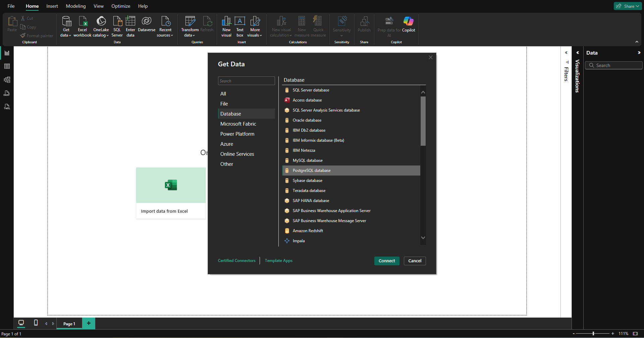Click the Data pane search box
Screen dimensions: 644x338
614,65
